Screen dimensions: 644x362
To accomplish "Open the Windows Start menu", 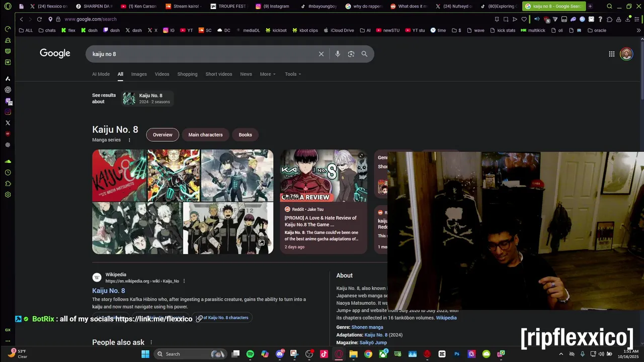I will click(145, 354).
